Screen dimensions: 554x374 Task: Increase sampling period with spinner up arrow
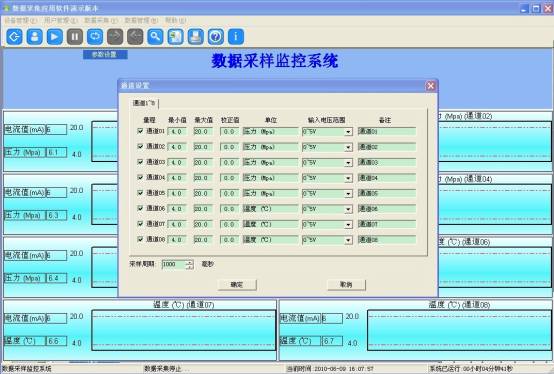[190, 262]
